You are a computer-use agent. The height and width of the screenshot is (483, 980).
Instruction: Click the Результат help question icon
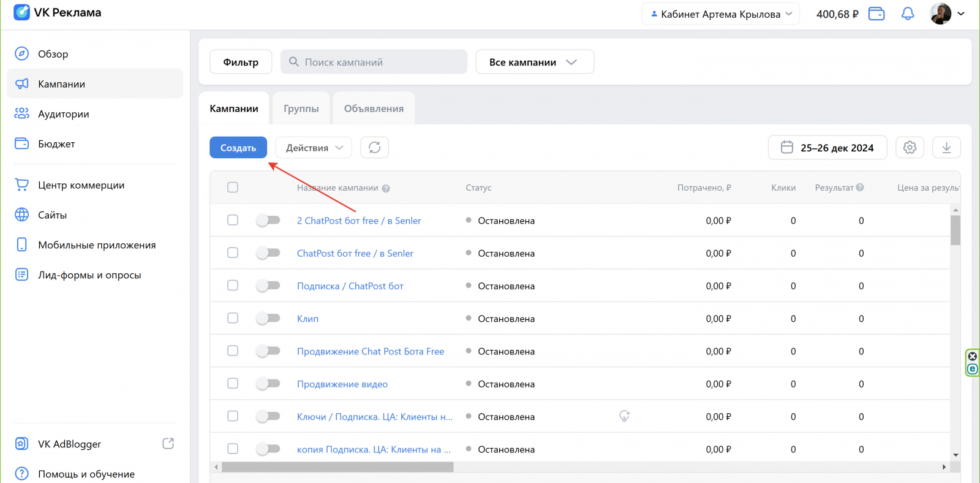tap(860, 188)
